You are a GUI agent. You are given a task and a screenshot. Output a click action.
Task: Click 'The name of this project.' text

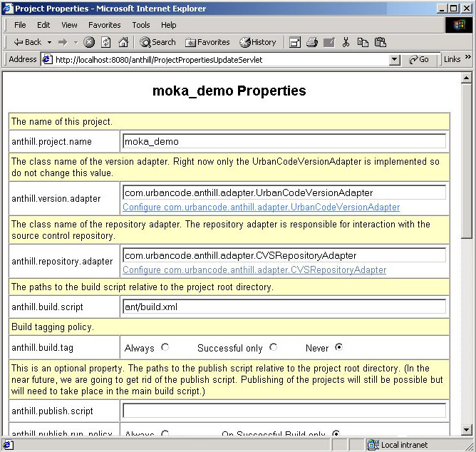point(62,122)
